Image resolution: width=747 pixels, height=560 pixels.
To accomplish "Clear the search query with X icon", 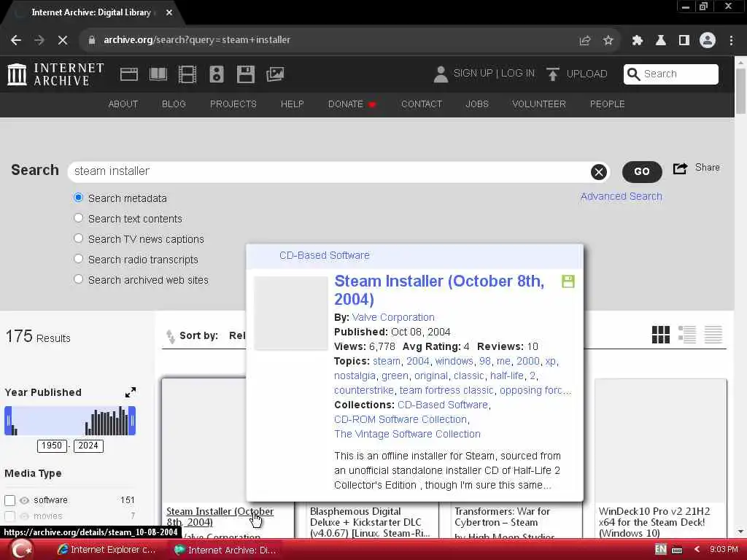I will pyautogui.click(x=599, y=172).
